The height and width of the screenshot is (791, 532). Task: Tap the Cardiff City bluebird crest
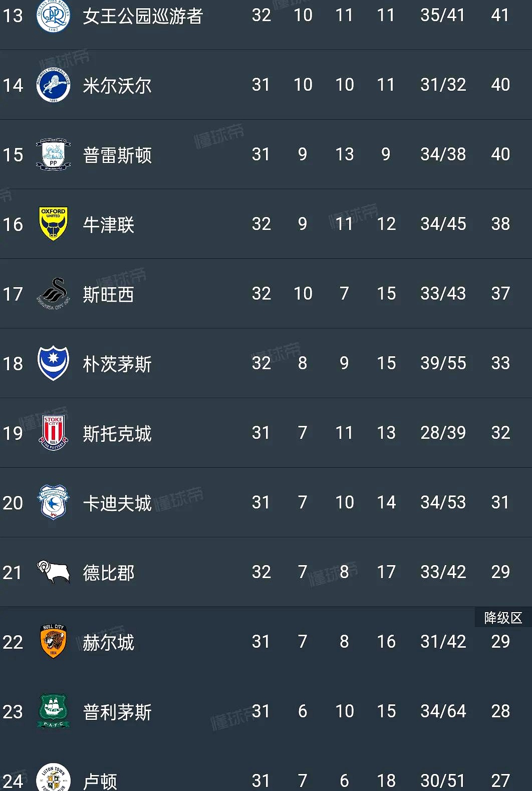coord(53,502)
